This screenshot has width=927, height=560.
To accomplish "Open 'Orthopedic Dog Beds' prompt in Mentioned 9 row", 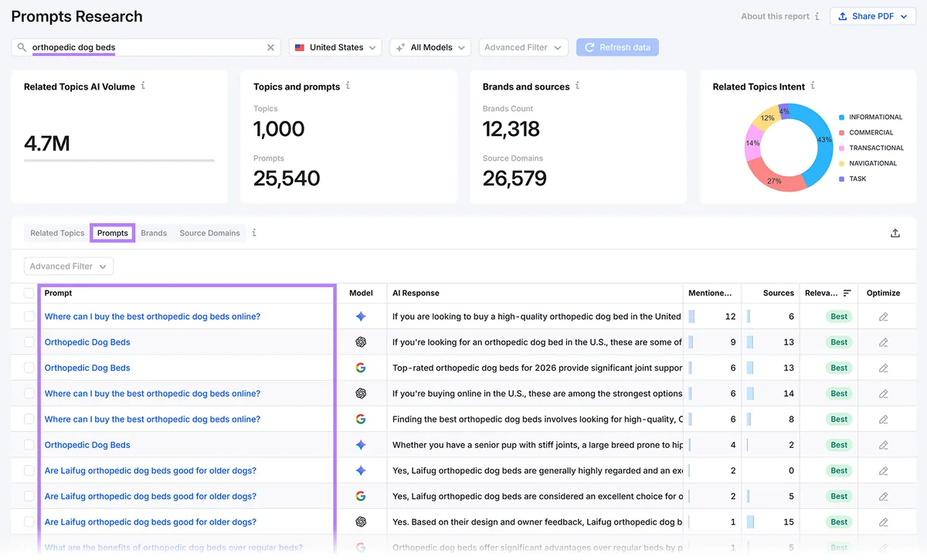I will (87, 342).
